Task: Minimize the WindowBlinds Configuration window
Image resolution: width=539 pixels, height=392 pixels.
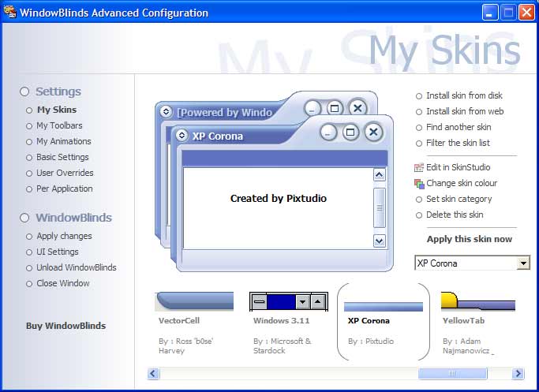Action: coord(490,13)
